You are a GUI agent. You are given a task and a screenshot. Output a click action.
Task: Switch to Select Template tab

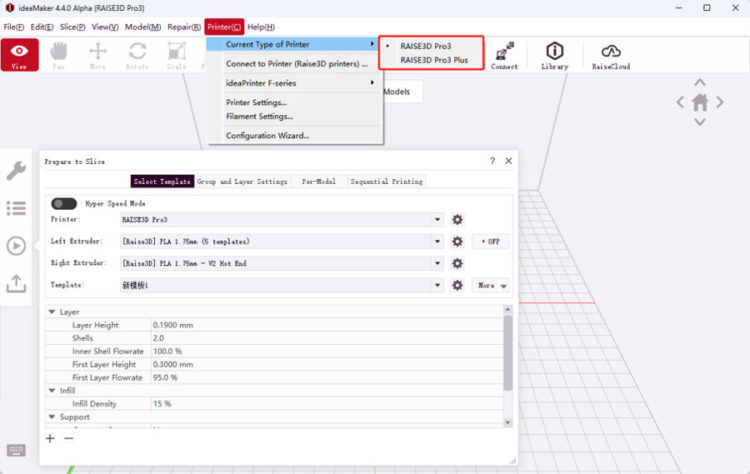[x=162, y=181]
